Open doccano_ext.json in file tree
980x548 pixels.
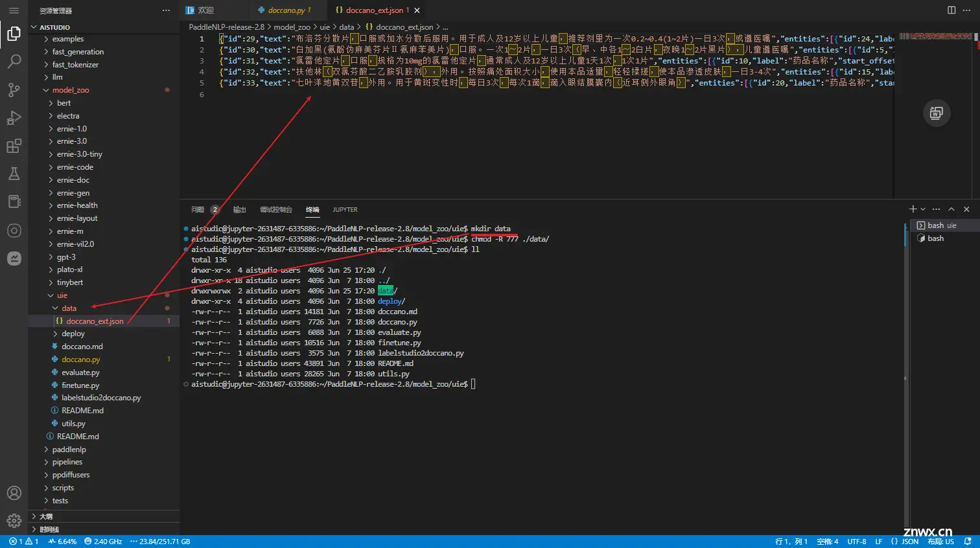pos(104,321)
